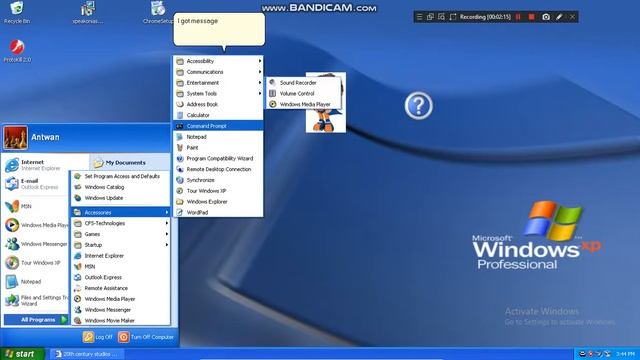Open Tour Windows XP from Accessories menu
The height and width of the screenshot is (360, 640).
pyautogui.click(x=218, y=191)
